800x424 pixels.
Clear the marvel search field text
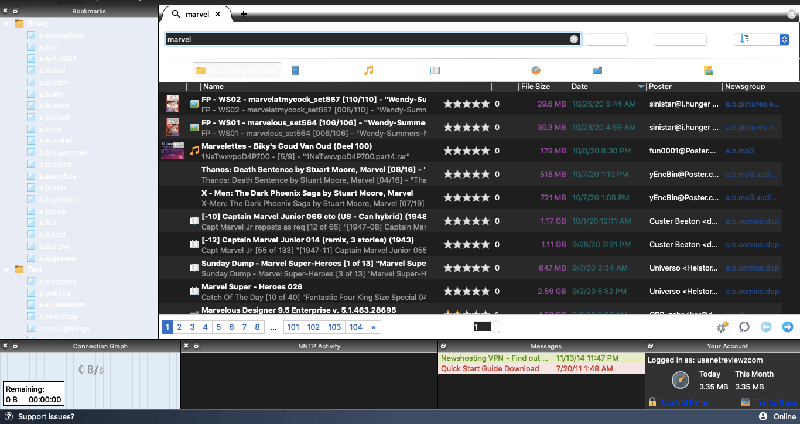point(573,39)
